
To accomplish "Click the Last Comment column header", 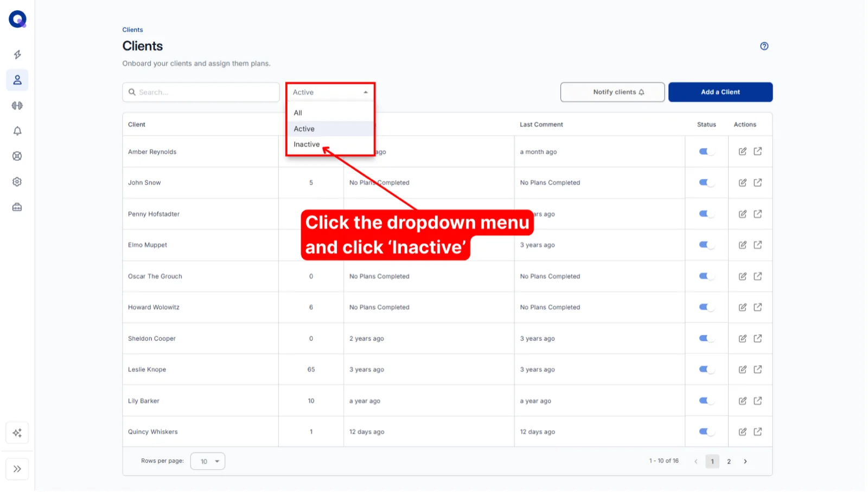I will [541, 124].
